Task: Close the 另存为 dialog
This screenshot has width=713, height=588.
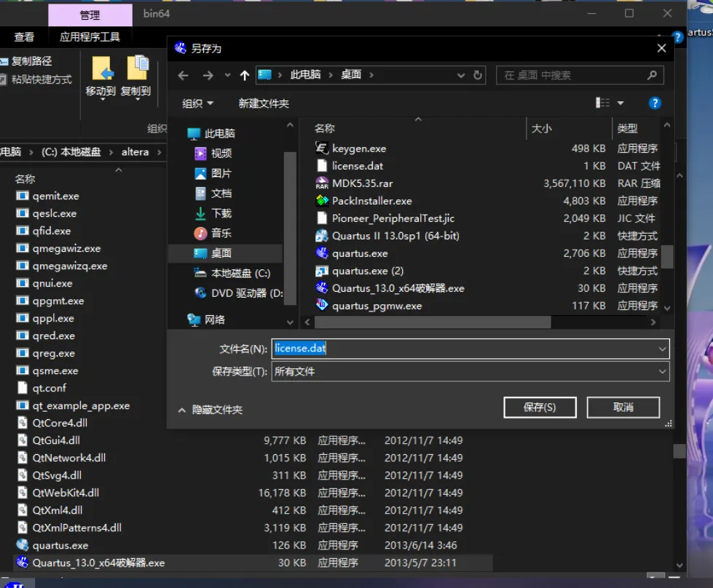Action: (x=661, y=48)
